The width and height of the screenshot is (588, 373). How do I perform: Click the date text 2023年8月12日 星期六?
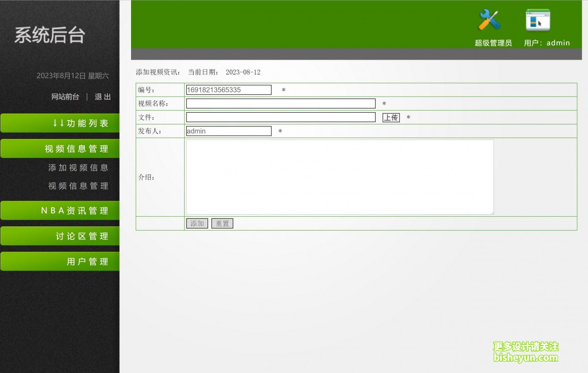72,76
